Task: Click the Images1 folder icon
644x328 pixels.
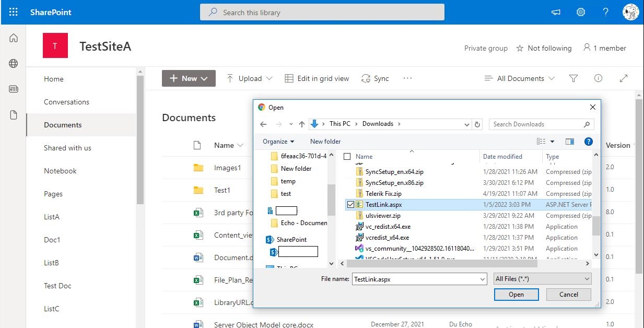Action: 198,168
